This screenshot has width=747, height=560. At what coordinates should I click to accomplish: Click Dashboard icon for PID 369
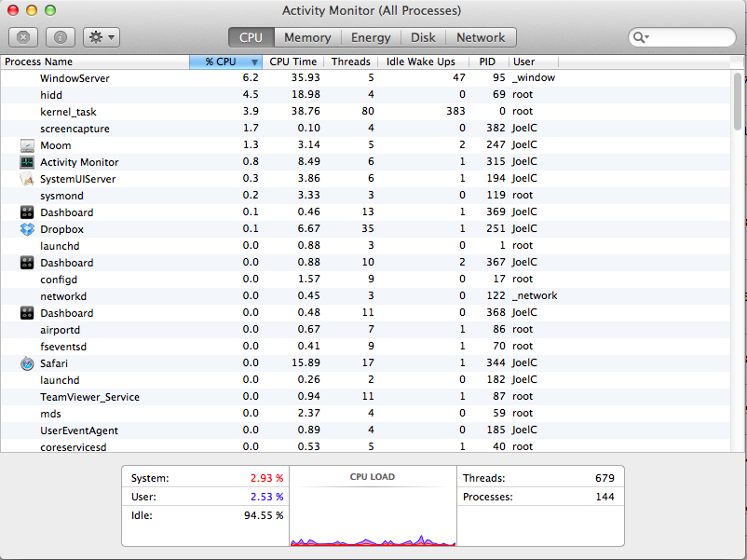27,212
